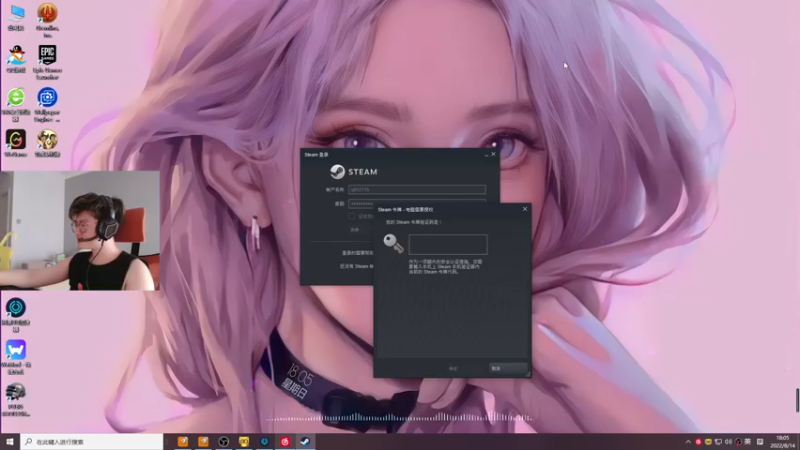Image resolution: width=800 pixels, height=450 pixels.
Task: Open the yellow face taskbar app
Action: pos(244,442)
